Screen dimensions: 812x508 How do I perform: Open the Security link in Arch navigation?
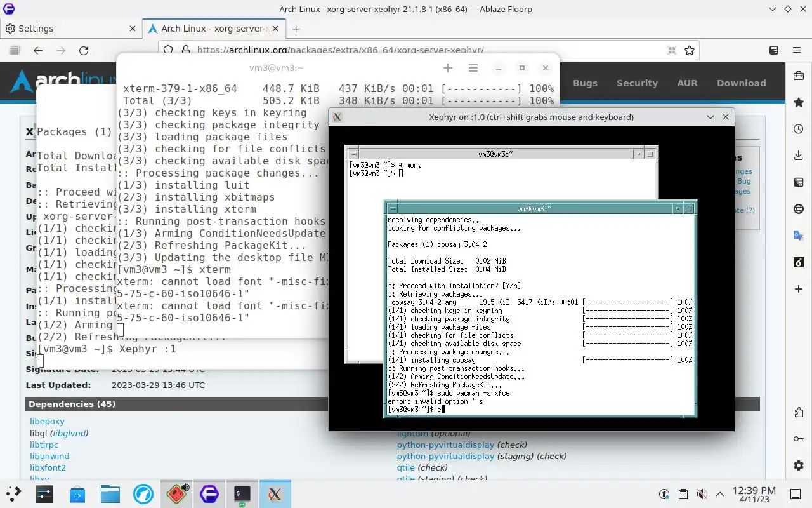pos(637,83)
